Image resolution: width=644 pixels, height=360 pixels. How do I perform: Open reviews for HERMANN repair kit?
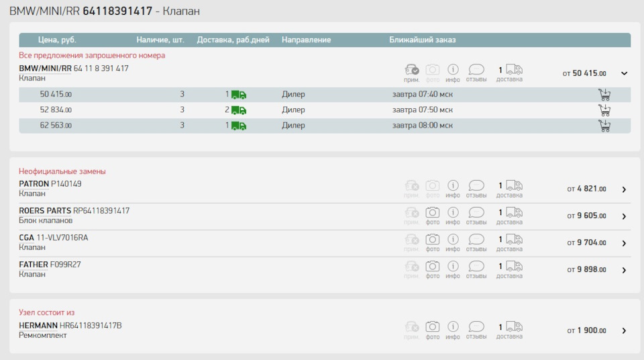476,326
